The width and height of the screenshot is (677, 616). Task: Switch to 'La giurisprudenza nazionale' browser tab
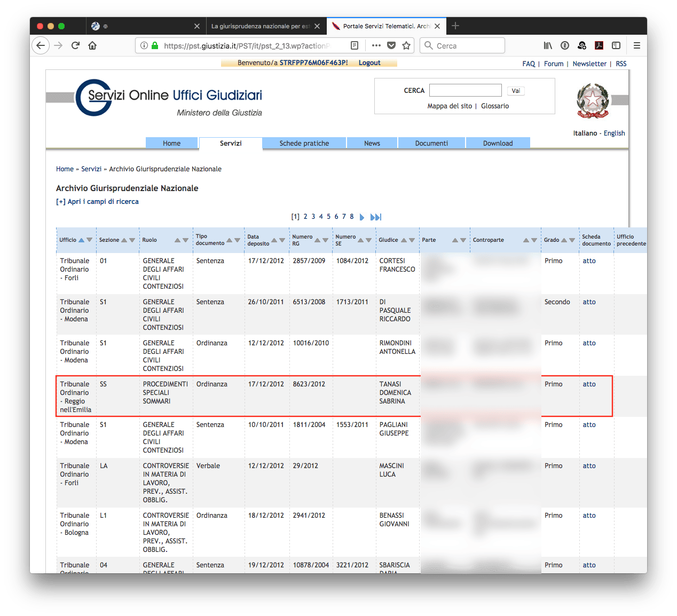point(260,26)
